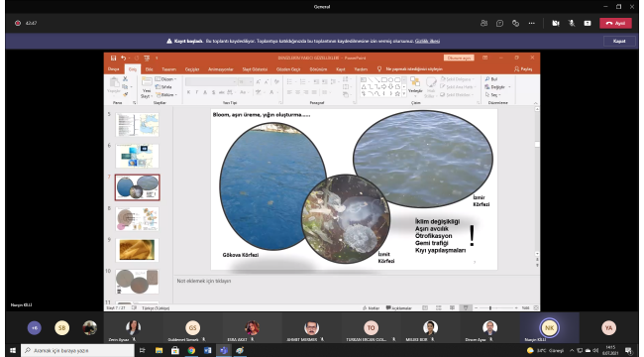Open Chrome from the taskbar
This screenshot has width=644, height=357.
click(x=191, y=350)
